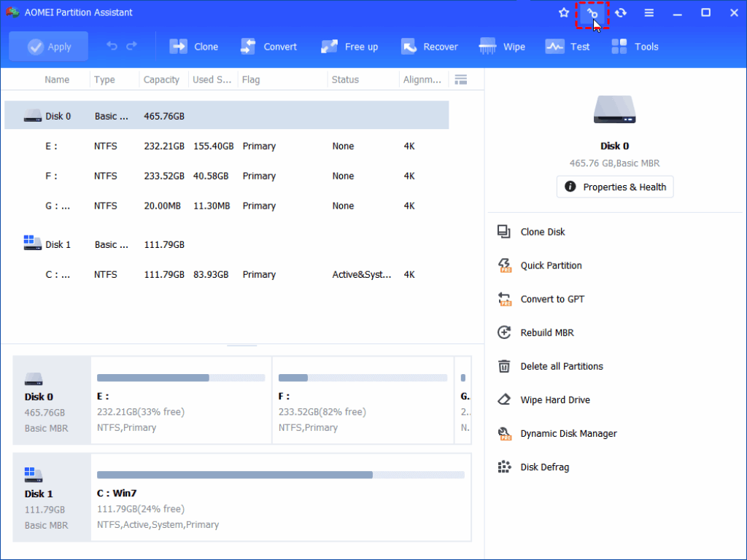Open the Test tool
Screen dimensions: 747x560
click(x=568, y=47)
